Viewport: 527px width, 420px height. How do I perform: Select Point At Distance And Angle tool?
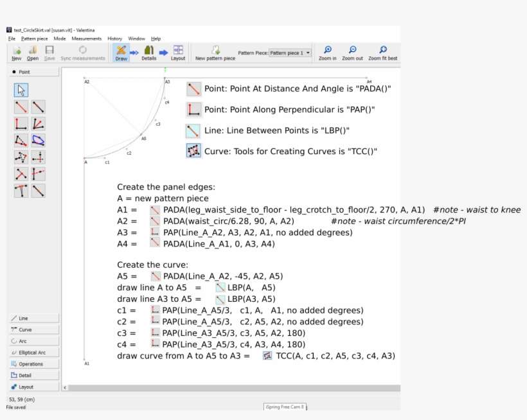(x=21, y=107)
